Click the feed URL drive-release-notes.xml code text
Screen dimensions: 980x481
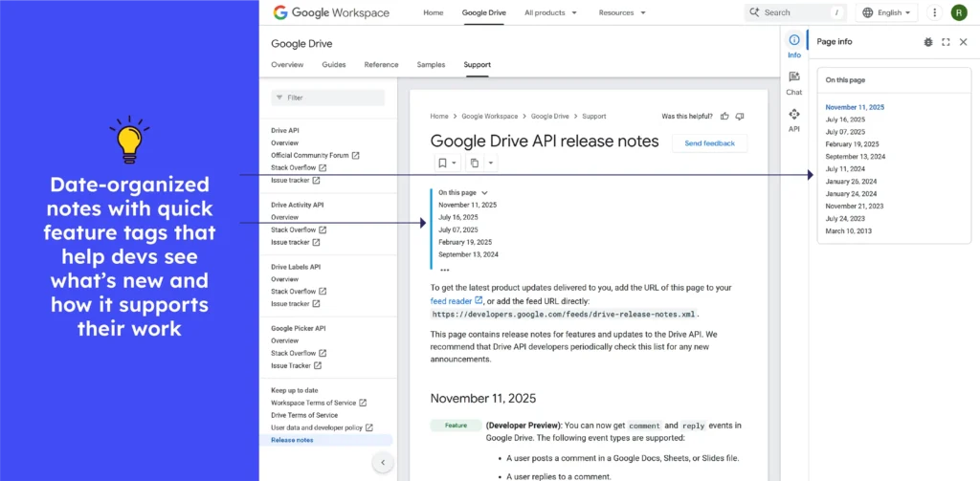564,314
